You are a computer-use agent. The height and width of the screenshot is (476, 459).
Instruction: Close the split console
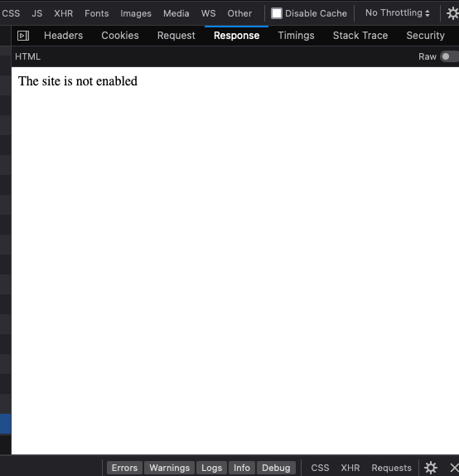pos(454,468)
